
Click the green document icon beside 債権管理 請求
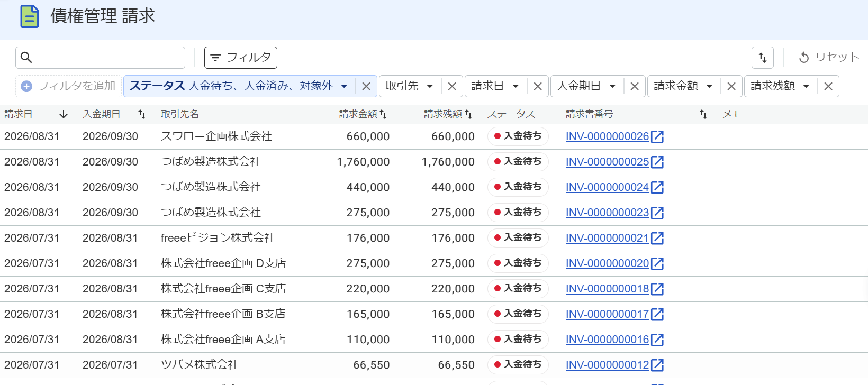pos(30,16)
